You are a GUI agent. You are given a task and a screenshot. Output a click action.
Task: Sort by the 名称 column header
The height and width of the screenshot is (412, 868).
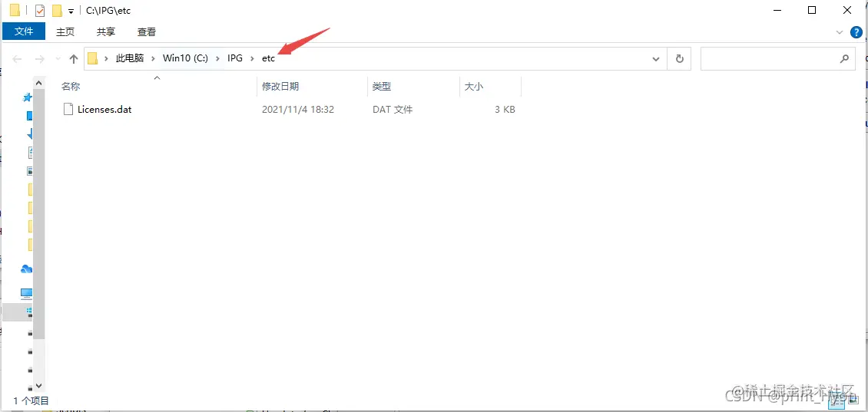click(x=71, y=86)
